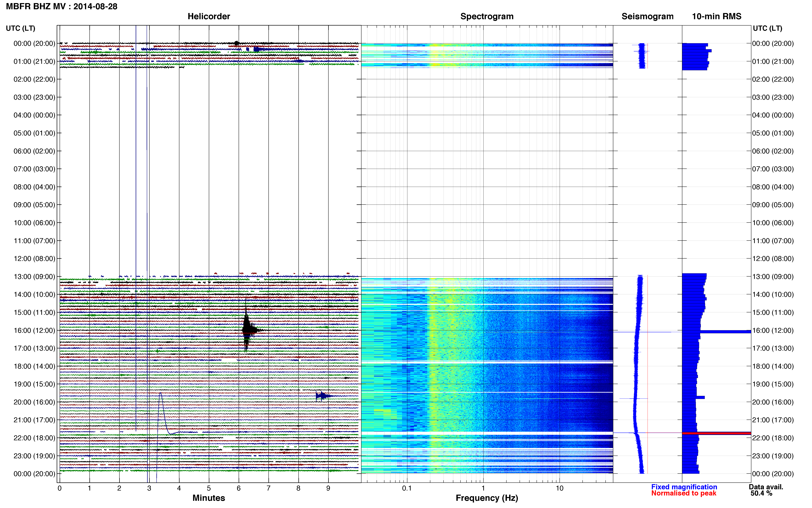Click the '10-min RMS' panel heading
This screenshot has width=812, height=508.
click(716, 16)
